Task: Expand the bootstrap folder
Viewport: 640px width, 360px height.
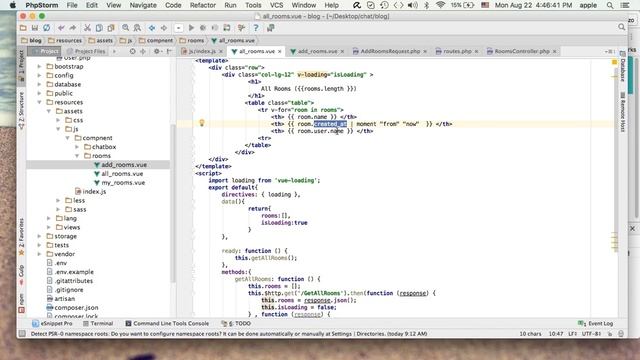Action: pos(40,67)
